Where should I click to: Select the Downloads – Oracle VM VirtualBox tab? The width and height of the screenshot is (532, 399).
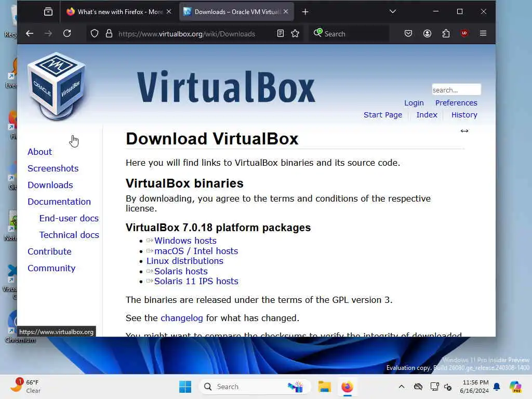[236, 12]
